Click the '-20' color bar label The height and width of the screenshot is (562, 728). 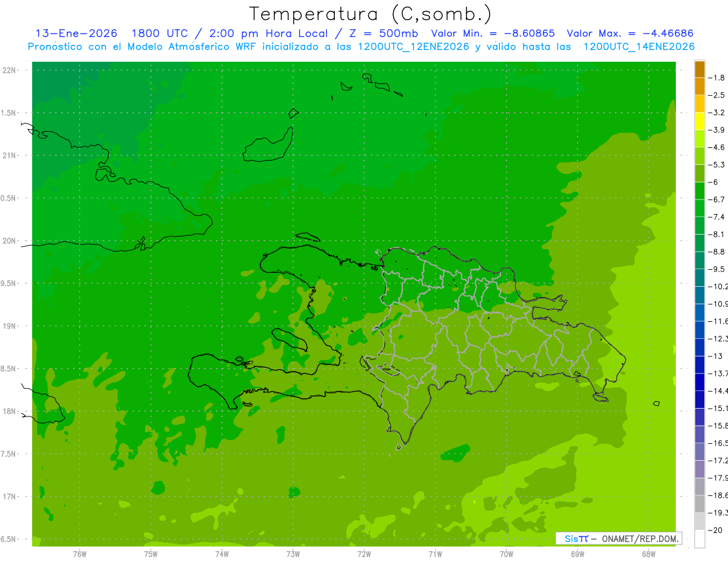coord(715,530)
